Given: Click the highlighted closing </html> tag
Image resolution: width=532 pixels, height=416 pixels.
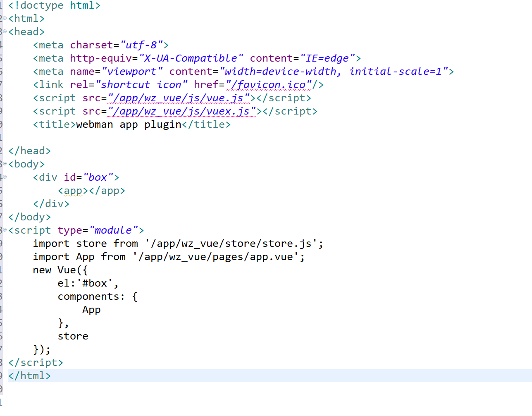Looking at the screenshot, I should (x=29, y=376).
